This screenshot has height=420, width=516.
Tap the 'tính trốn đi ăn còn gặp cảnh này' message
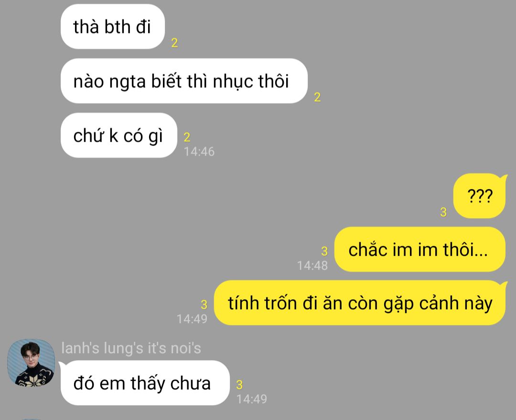(360, 303)
